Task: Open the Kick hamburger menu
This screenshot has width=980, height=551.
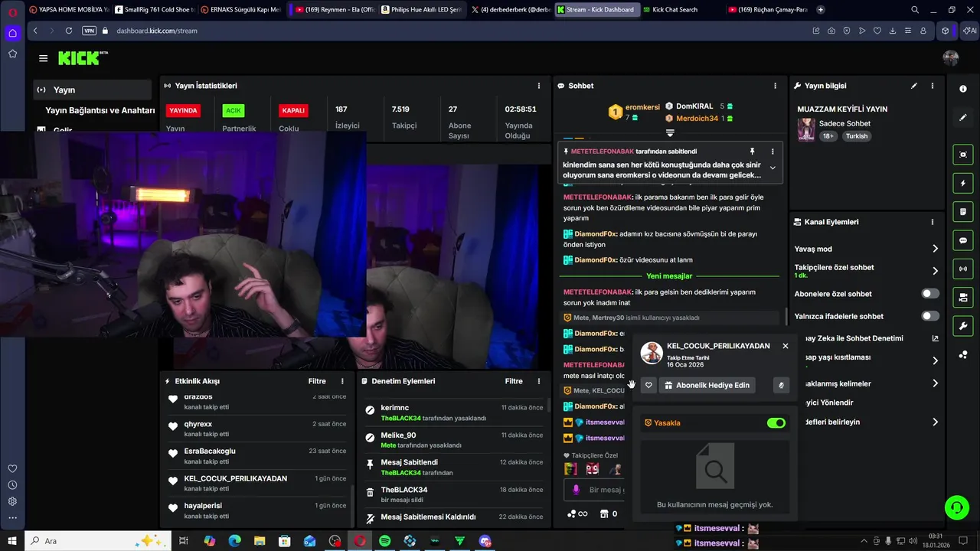Action: 43,58
